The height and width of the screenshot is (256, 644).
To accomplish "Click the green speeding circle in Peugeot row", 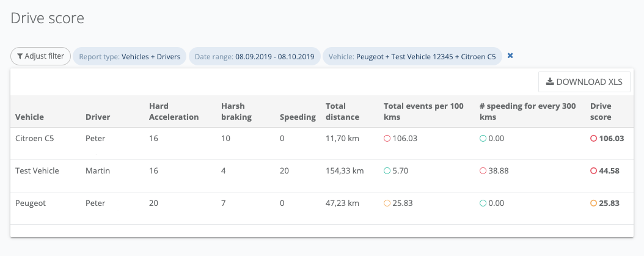I will coord(483,203).
